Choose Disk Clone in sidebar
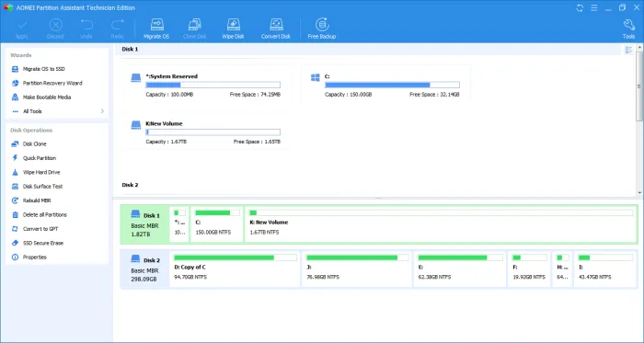Screen dimensions: 644x343 coord(35,144)
